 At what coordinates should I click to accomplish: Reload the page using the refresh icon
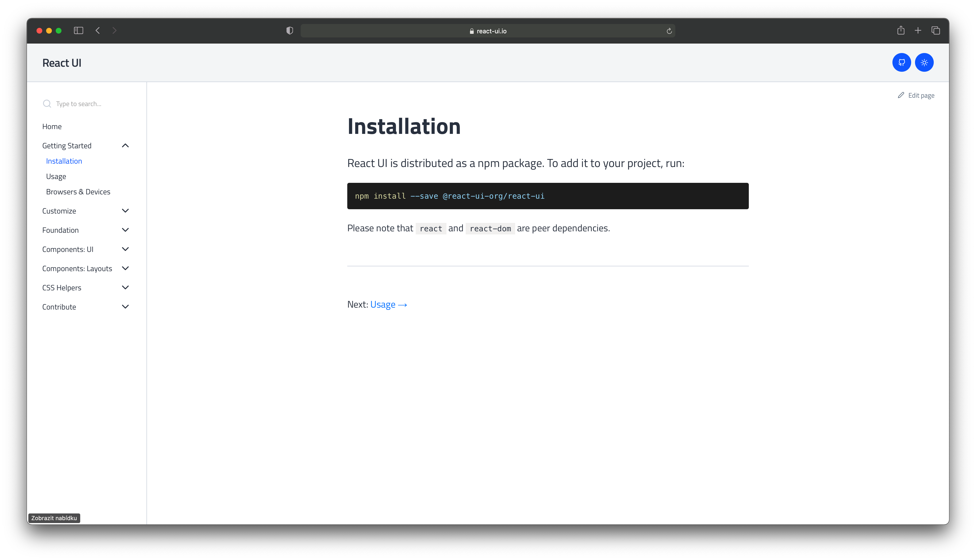coord(669,31)
